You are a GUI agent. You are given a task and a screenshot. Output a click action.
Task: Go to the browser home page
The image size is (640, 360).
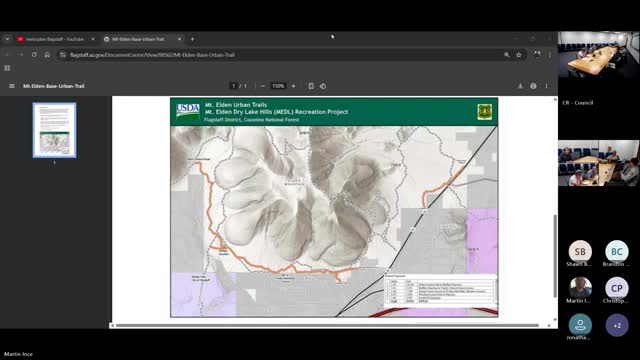47,55
